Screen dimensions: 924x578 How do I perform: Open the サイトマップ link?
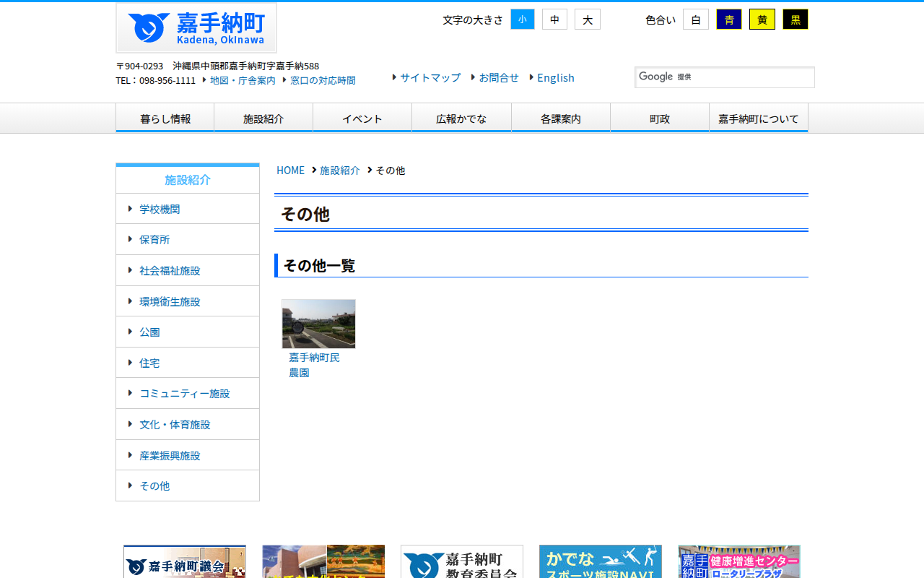[430, 78]
